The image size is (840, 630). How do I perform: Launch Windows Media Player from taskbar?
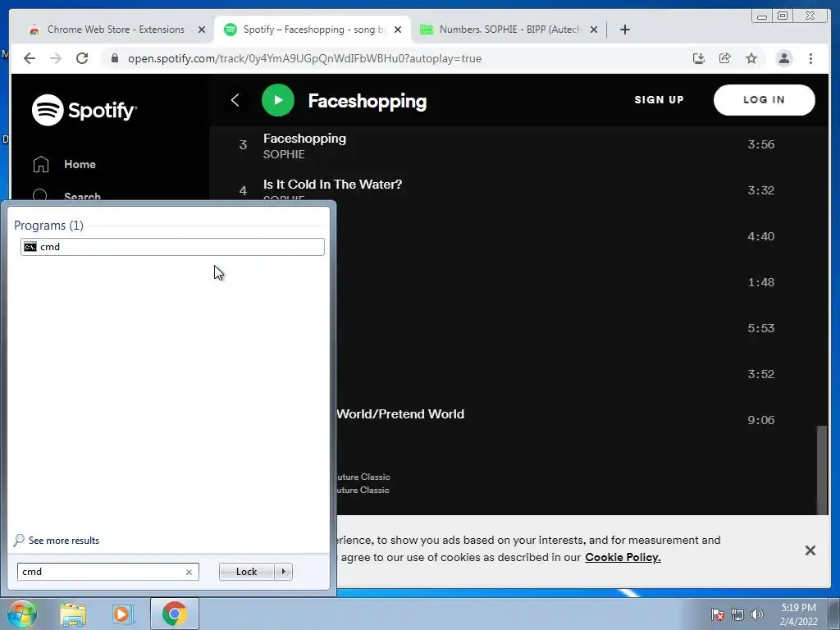[122, 614]
